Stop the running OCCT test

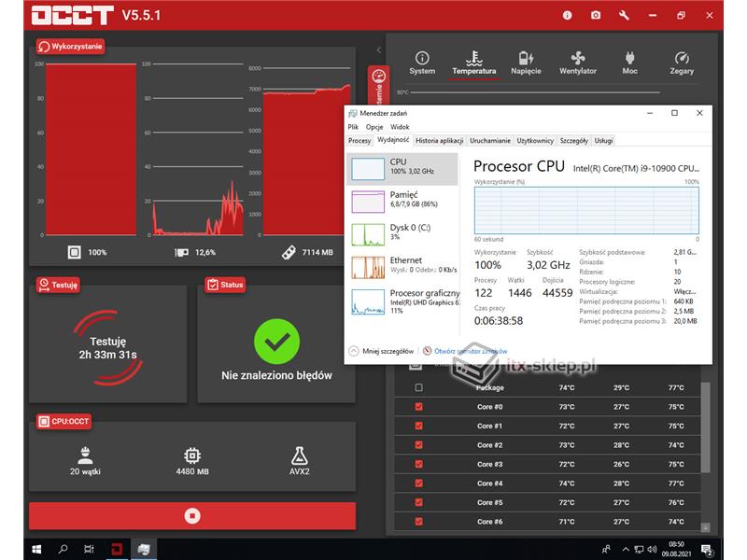tap(192, 516)
